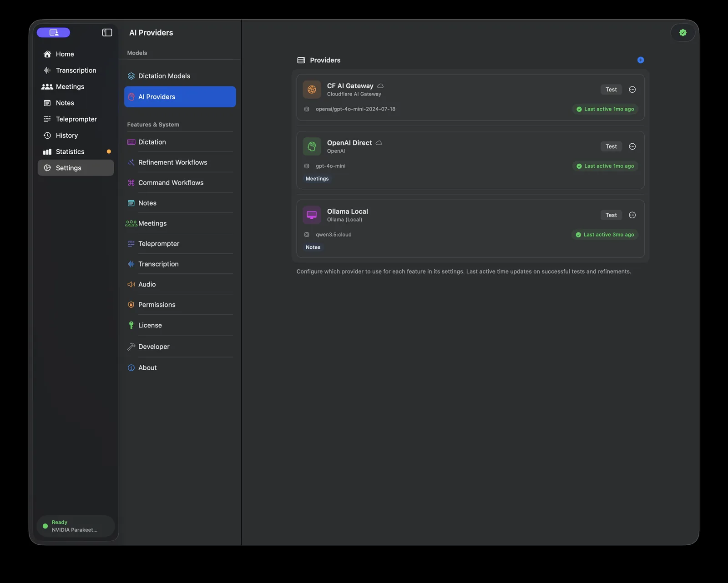Click the qwen3.5:cloud model text
The width and height of the screenshot is (728, 583).
(334, 235)
